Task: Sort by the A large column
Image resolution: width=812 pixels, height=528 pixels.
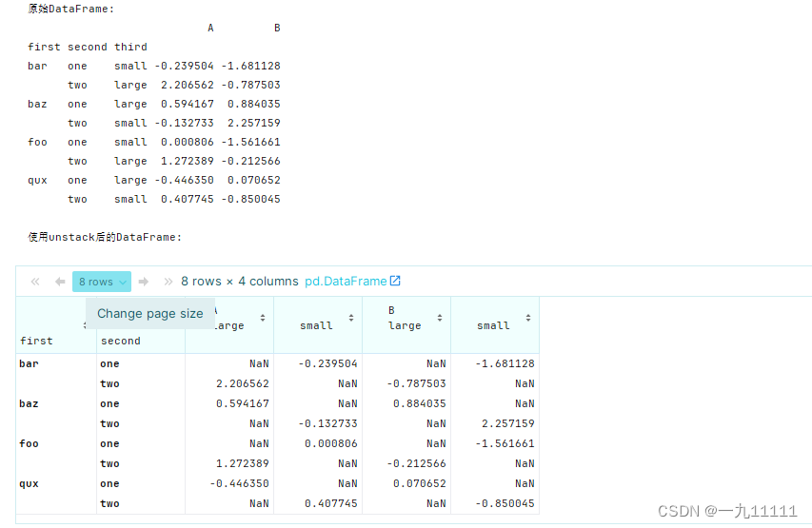Action: 263,318
